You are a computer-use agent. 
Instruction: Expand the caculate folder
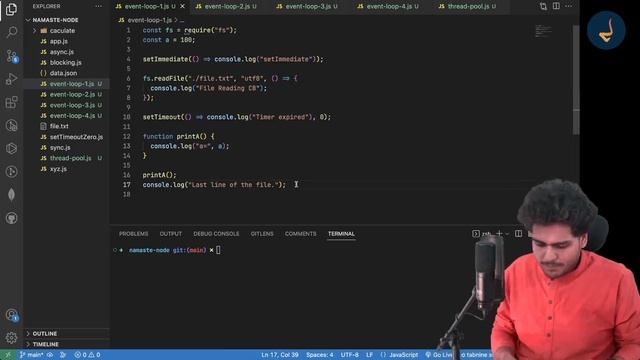coord(67,31)
